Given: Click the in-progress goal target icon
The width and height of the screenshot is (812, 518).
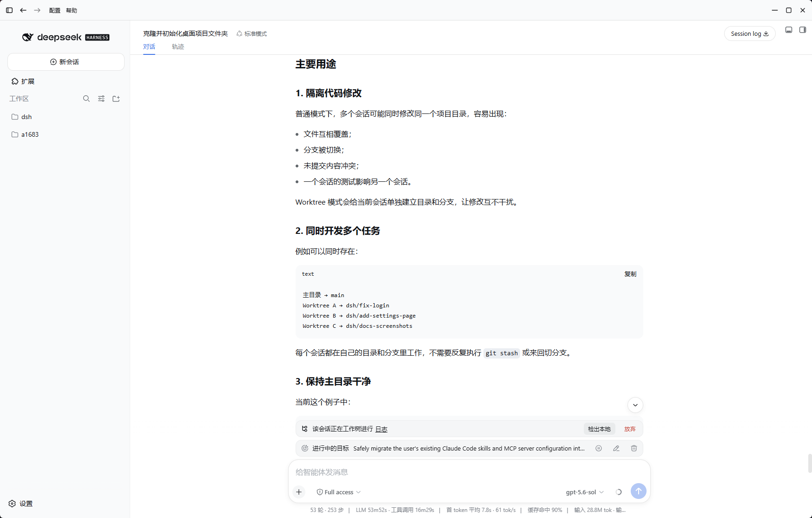Looking at the screenshot, I should pyautogui.click(x=305, y=448).
